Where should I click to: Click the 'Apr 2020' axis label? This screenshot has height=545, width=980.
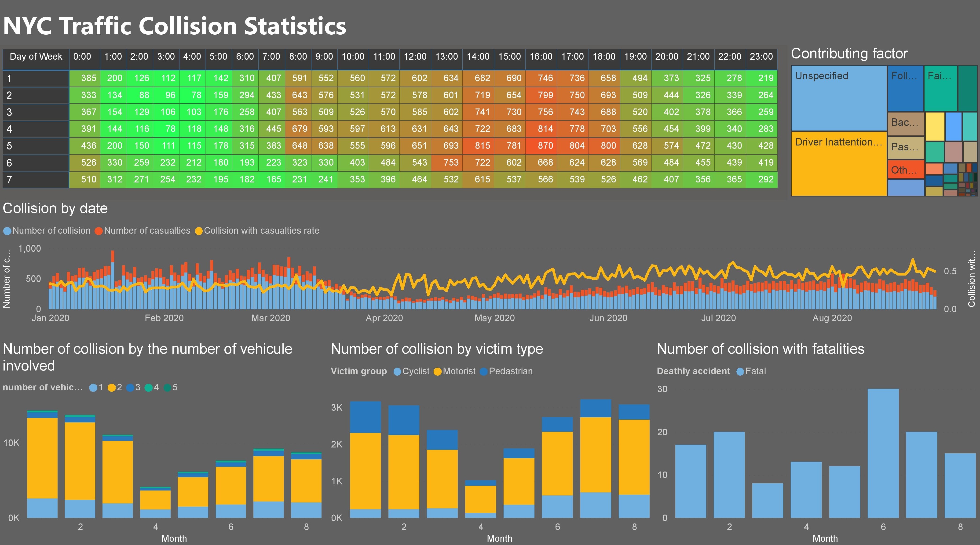pyautogui.click(x=384, y=318)
